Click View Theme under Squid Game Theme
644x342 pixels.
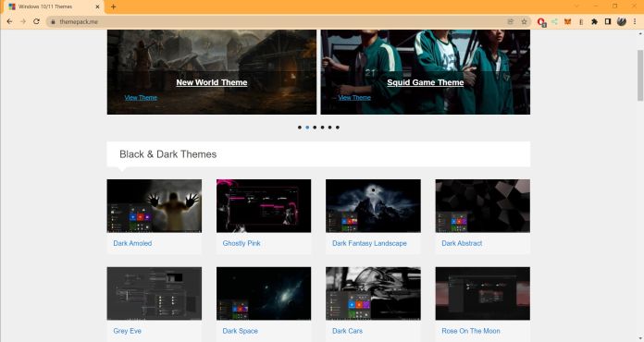coord(354,98)
